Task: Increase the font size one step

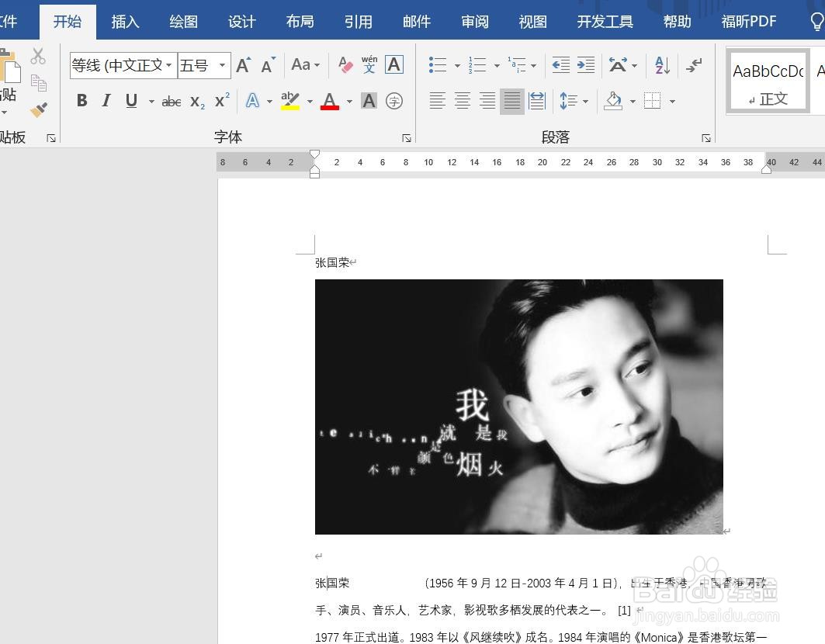Action: pos(242,64)
